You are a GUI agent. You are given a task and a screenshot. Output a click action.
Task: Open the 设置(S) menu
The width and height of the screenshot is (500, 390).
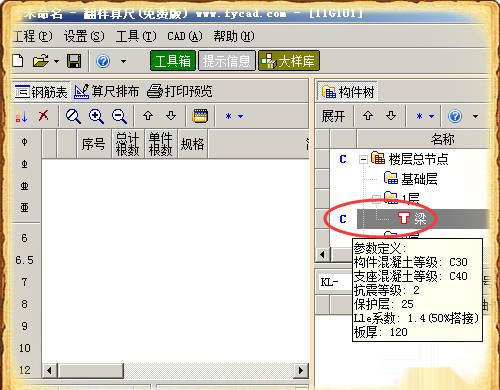[x=84, y=36]
